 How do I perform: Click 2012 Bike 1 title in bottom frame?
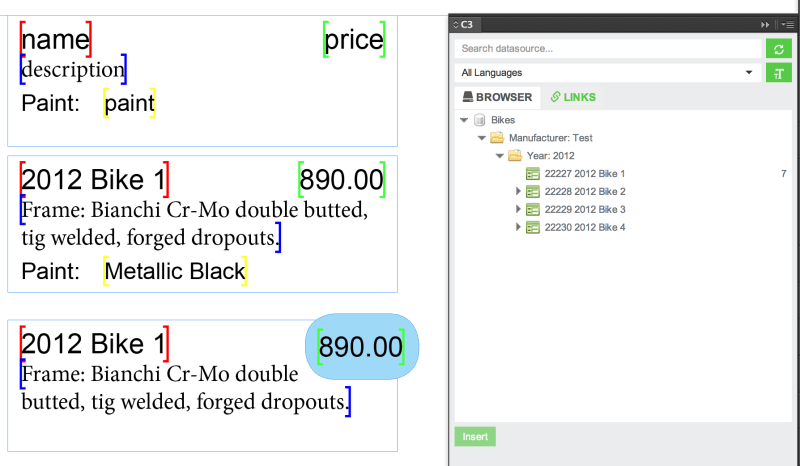(x=94, y=344)
